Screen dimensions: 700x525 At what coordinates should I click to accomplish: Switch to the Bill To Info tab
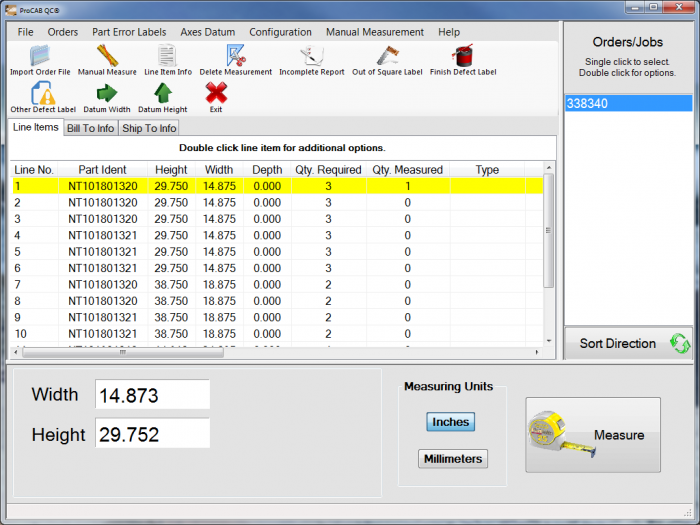tap(90, 128)
